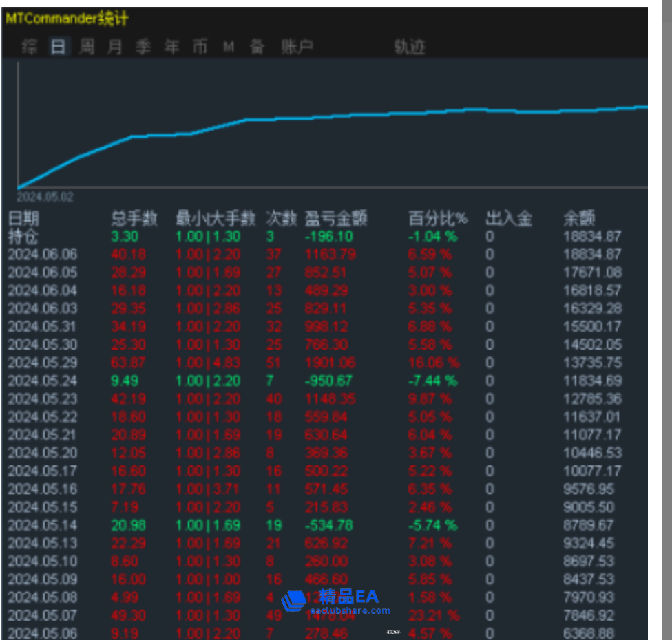Viewport: 672px width, 640px height.
Task: Click the blue equity curve line
Action: [x=207, y=128]
